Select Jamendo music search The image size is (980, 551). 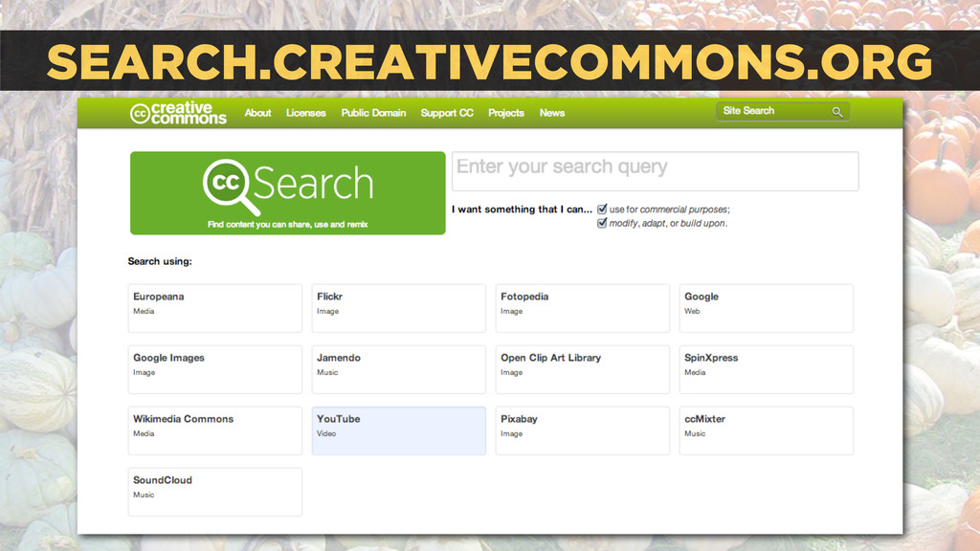[x=399, y=369]
